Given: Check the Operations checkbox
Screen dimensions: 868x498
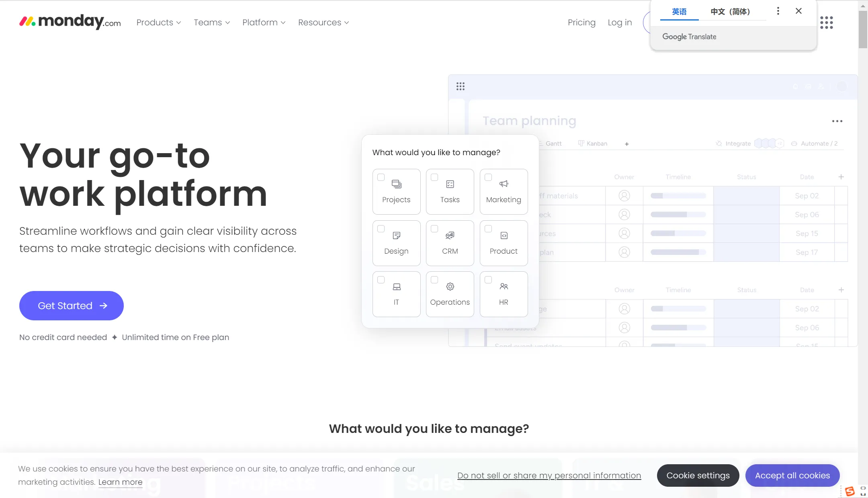Looking at the screenshot, I should pyautogui.click(x=434, y=280).
